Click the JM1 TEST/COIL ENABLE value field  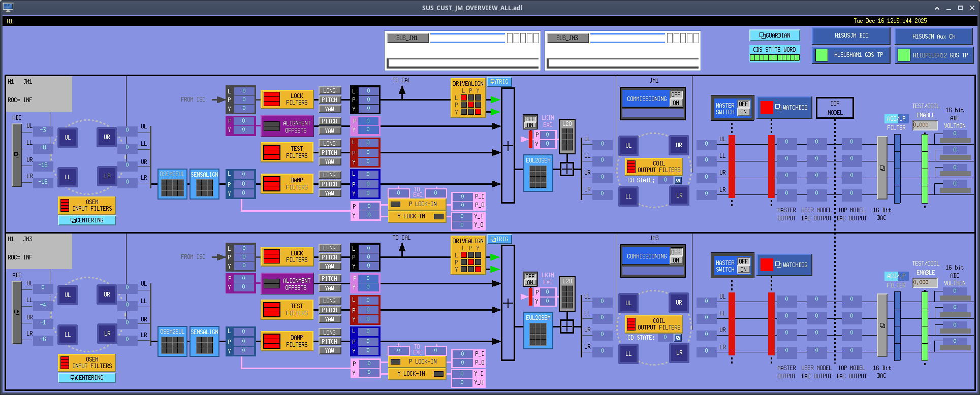pos(924,125)
